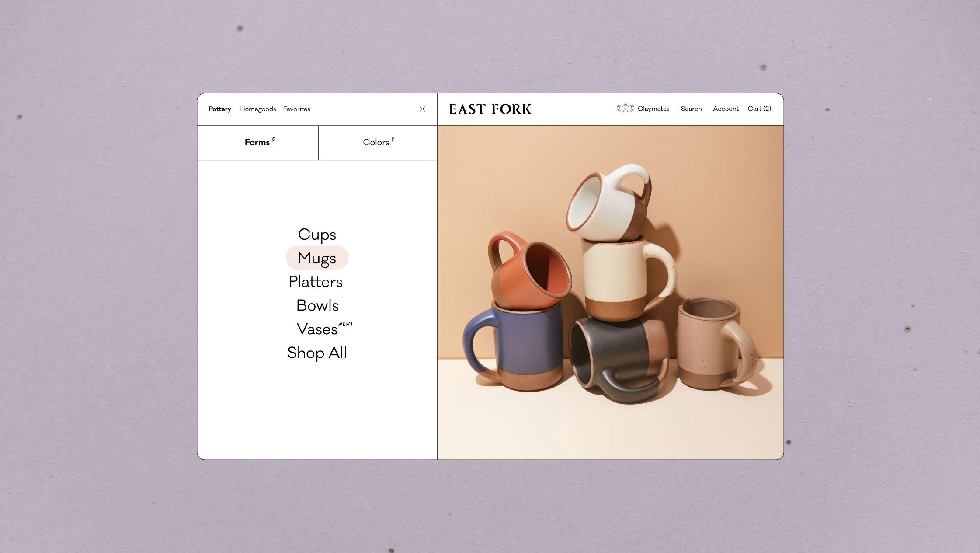Select the highlighted Mugs category
Viewport: 980px width, 553px height.
pos(317,258)
